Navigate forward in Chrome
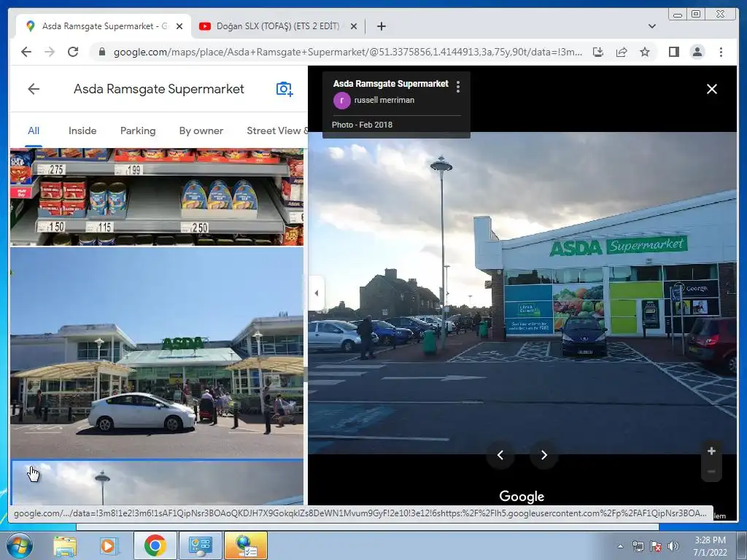This screenshot has width=747, height=560. [50, 52]
